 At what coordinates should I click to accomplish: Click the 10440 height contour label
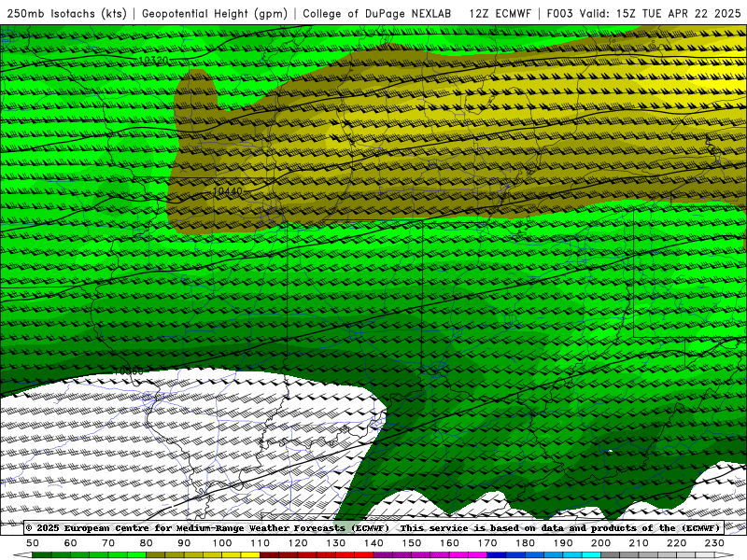(227, 191)
